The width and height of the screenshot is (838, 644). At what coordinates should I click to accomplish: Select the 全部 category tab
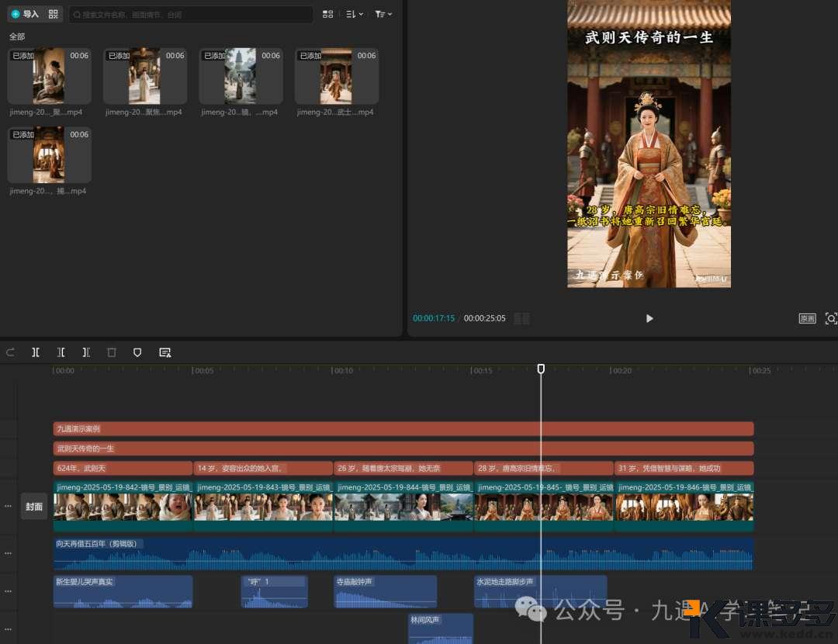(x=17, y=36)
